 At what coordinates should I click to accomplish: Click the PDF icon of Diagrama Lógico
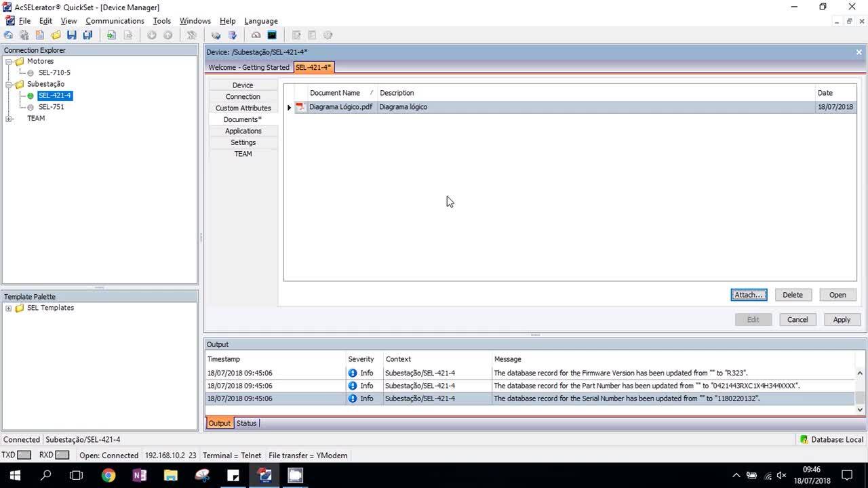(x=300, y=107)
